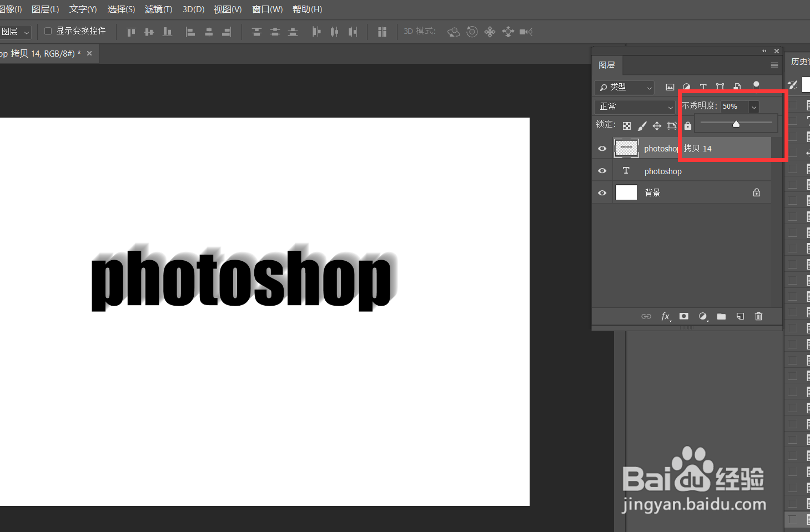Image resolution: width=810 pixels, height=532 pixels.
Task: Create a new layer group
Action: pos(721,316)
